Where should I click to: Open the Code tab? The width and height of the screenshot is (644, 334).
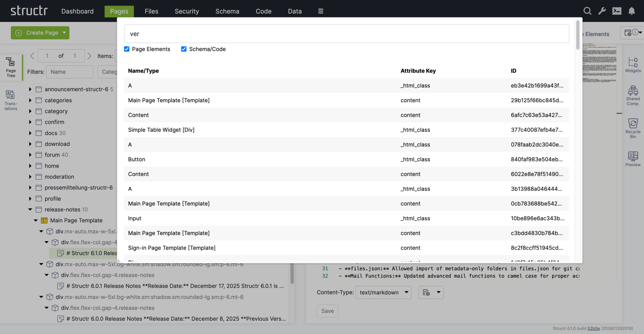coord(263,11)
